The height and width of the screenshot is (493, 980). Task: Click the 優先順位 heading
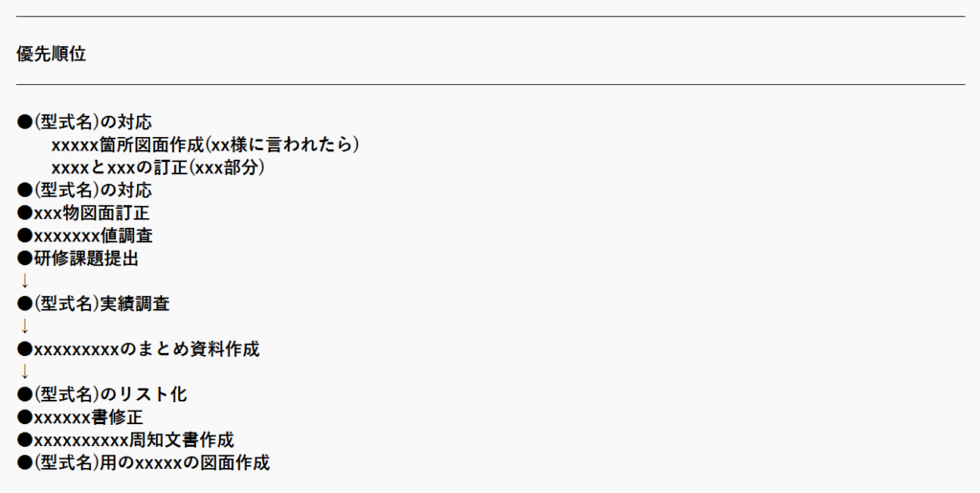click(x=52, y=54)
